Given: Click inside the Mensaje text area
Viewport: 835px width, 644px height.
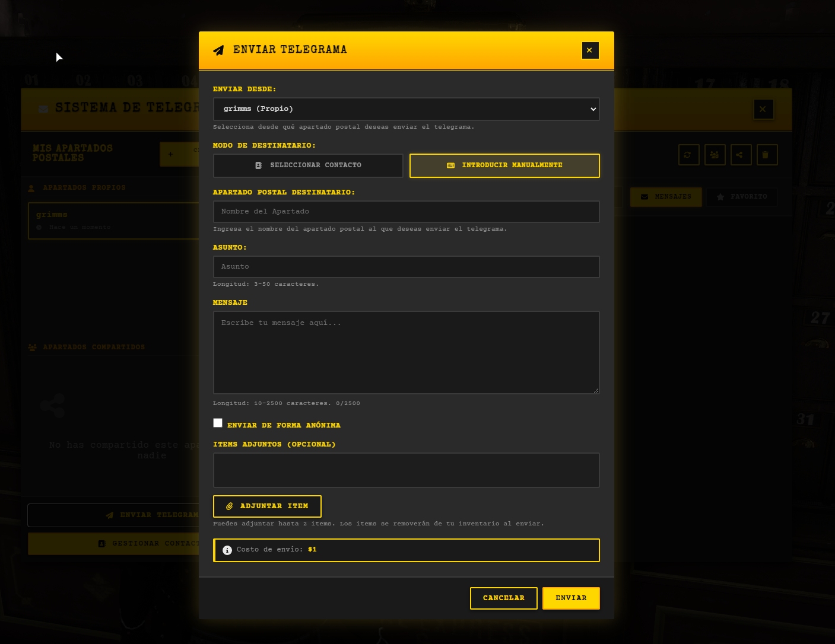Looking at the screenshot, I should tap(406, 352).
